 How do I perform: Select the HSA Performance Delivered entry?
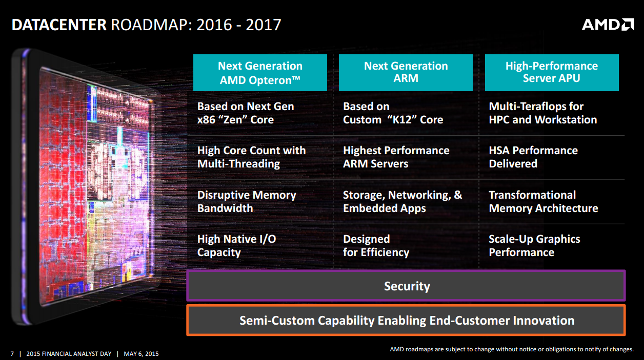pos(533,157)
